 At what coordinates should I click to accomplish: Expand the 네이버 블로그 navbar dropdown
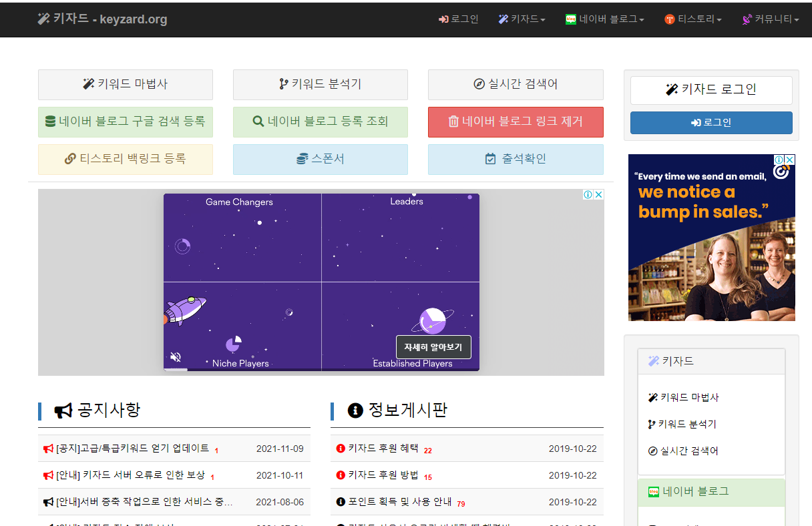click(x=604, y=19)
